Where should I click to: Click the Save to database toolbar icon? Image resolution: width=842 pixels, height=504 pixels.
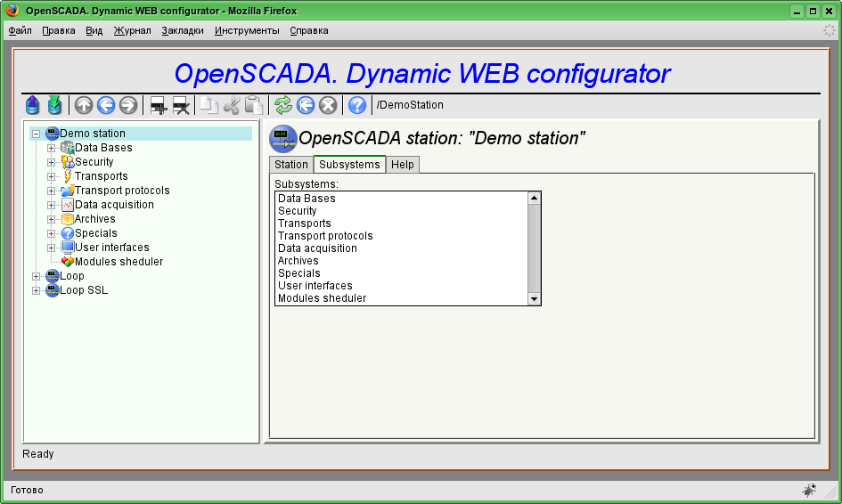(x=54, y=105)
